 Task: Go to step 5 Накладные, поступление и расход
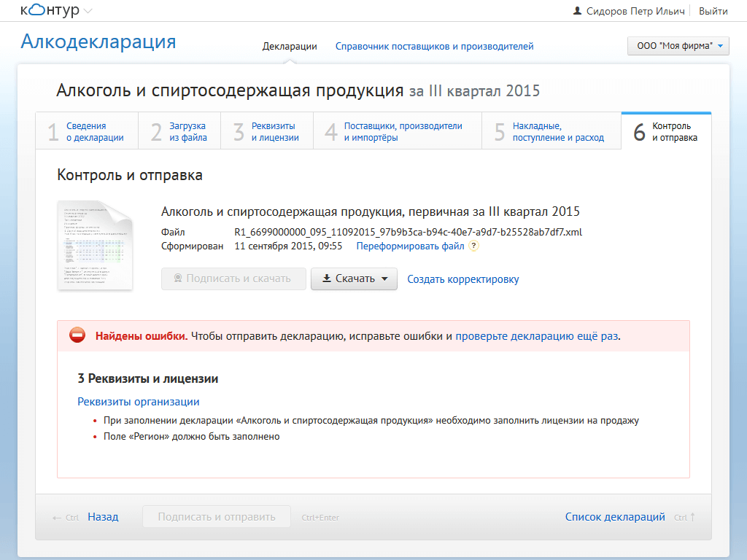pos(551,131)
